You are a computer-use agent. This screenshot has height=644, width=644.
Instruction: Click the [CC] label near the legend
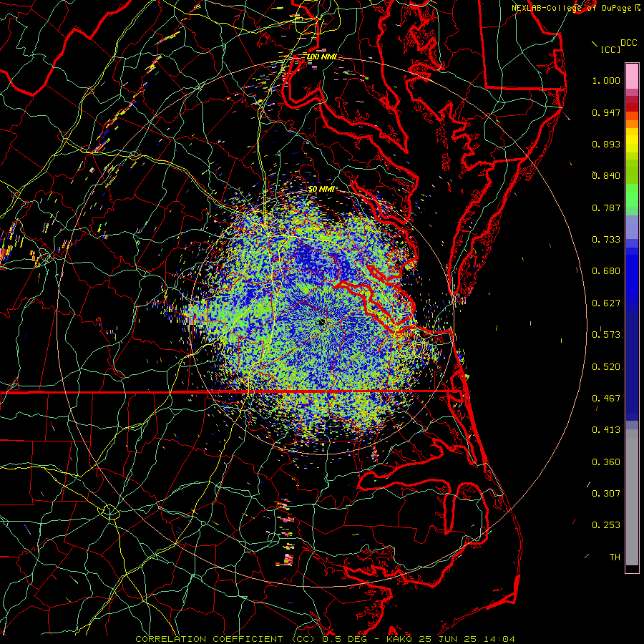[x=610, y=49]
